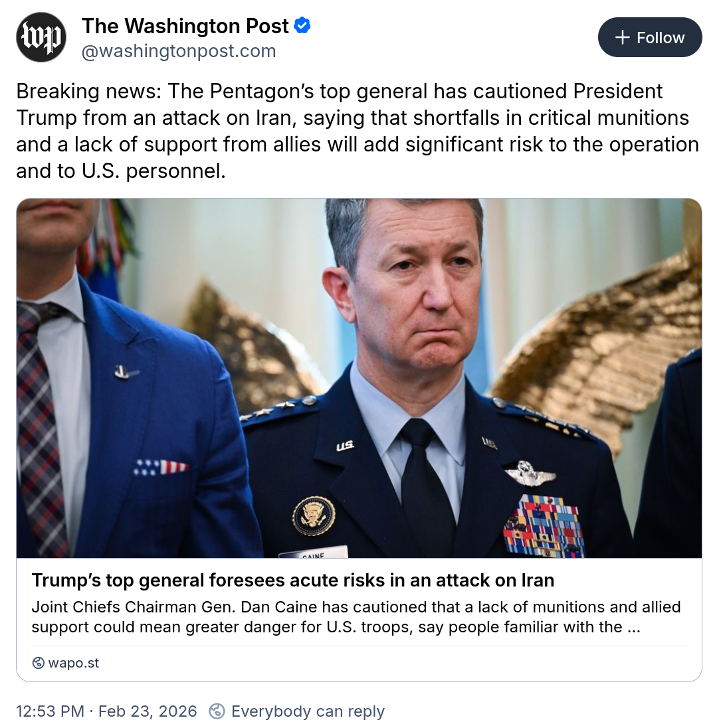Click the globe icon beside wapo.st
Viewport: 721px width, 728px height.
tap(38, 662)
